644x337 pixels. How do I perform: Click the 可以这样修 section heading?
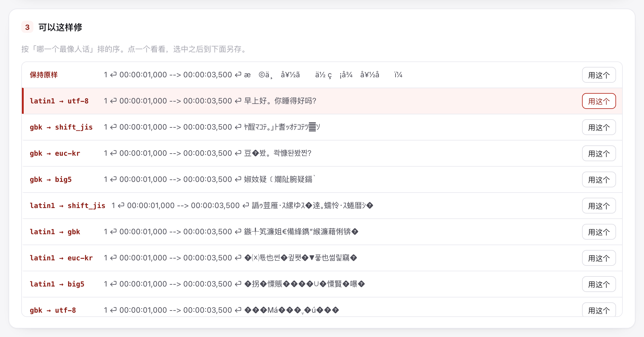click(60, 27)
